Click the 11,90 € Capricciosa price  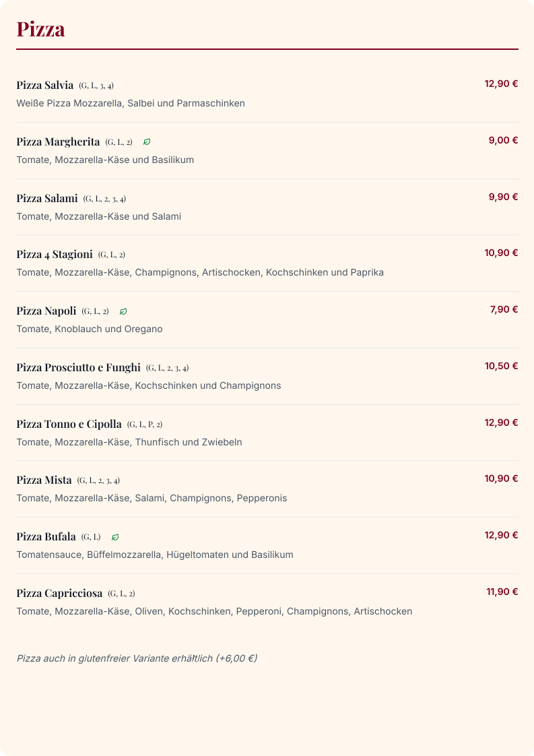502,592
